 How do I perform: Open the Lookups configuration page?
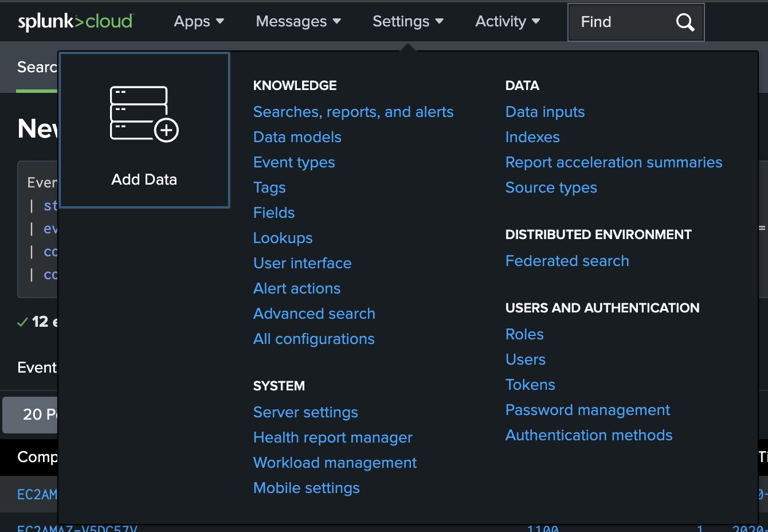283,238
